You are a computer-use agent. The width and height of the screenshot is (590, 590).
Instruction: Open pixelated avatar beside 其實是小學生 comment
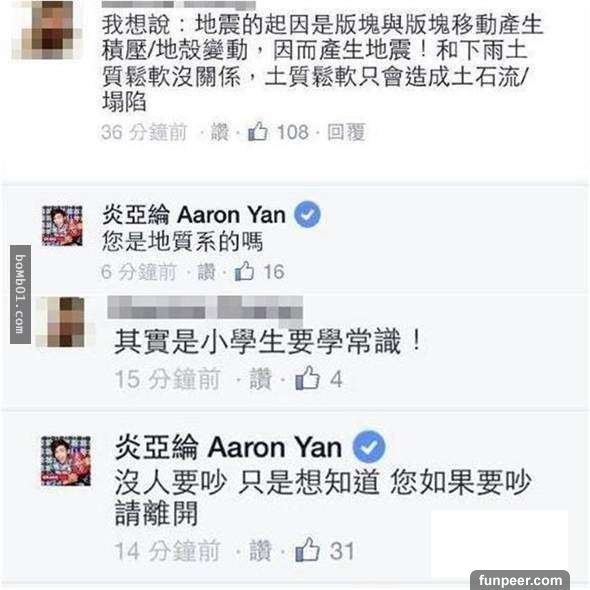62,322
